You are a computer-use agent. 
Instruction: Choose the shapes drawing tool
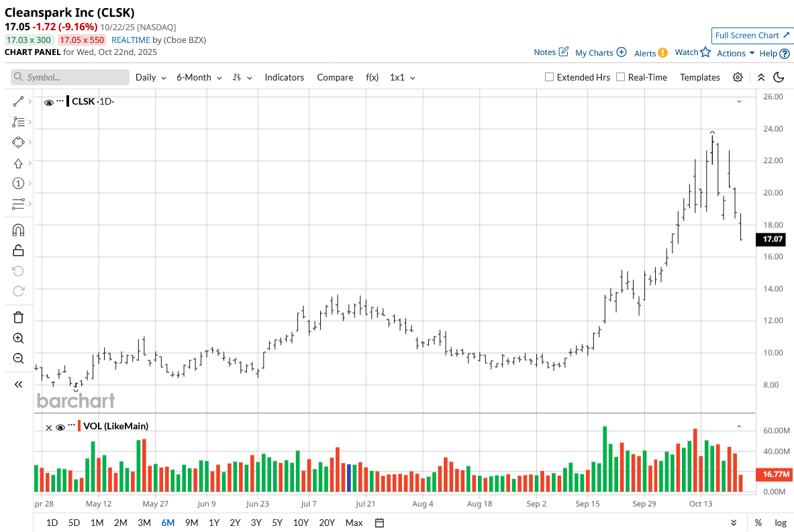pyautogui.click(x=18, y=142)
